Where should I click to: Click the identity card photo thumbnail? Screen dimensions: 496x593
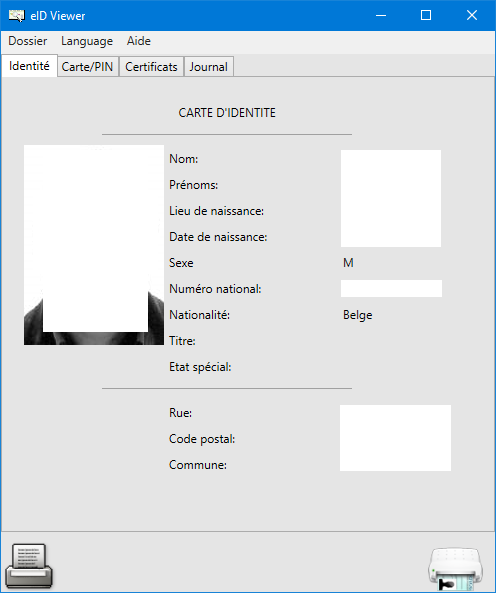(94, 245)
